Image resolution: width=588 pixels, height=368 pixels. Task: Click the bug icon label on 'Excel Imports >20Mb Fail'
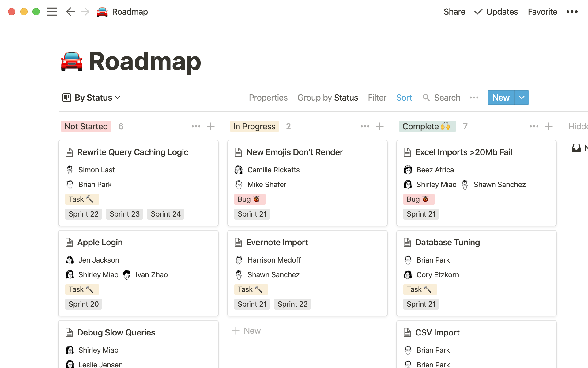[418, 199]
